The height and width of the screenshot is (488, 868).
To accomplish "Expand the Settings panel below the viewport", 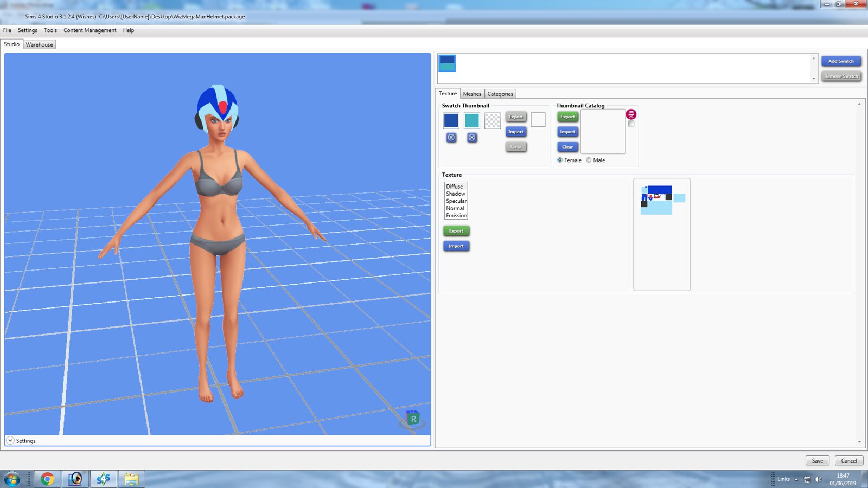I will [x=10, y=441].
